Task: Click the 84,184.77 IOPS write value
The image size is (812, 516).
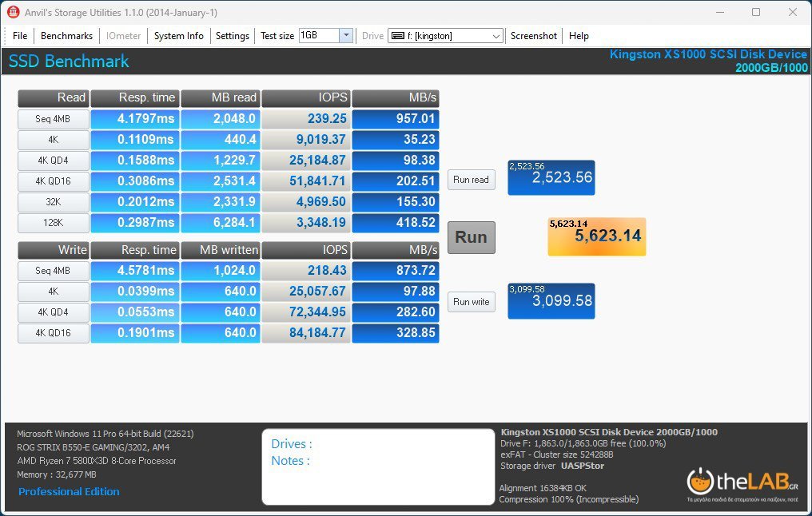Action: tap(306, 333)
